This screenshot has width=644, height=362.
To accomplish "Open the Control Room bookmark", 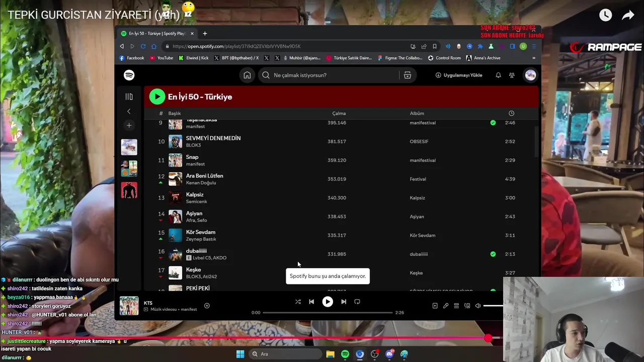I will [444, 58].
